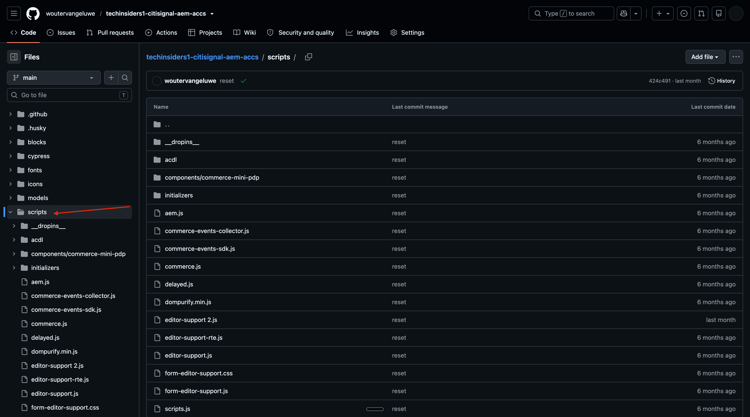
Task: Open the Add file dropdown
Action: click(x=705, y=57)
